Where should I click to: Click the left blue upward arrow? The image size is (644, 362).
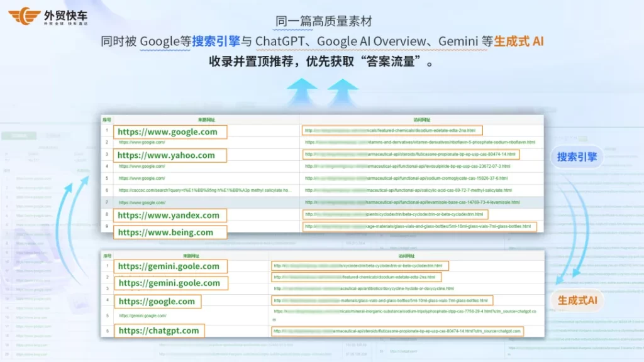304,90
